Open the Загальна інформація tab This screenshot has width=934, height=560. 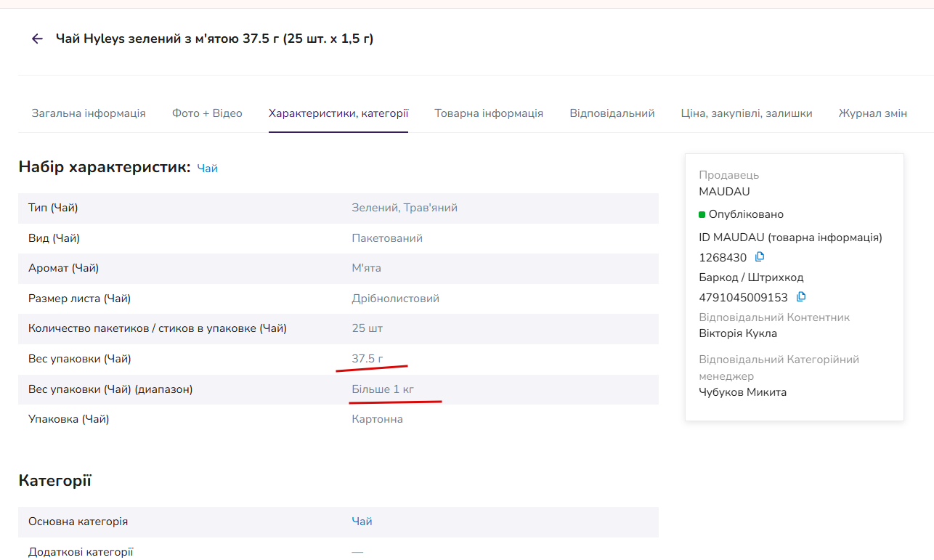tap(89, 113)
